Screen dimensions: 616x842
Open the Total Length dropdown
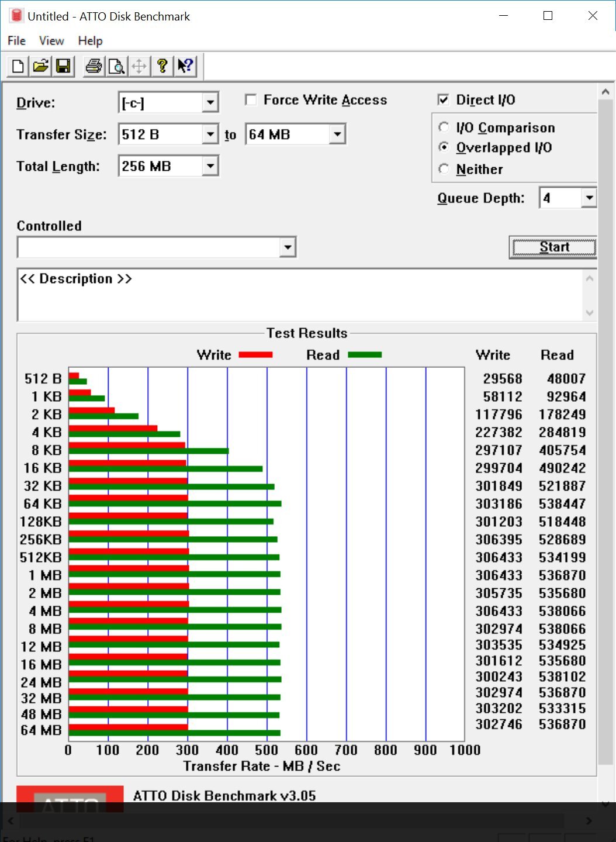[210, 166]
